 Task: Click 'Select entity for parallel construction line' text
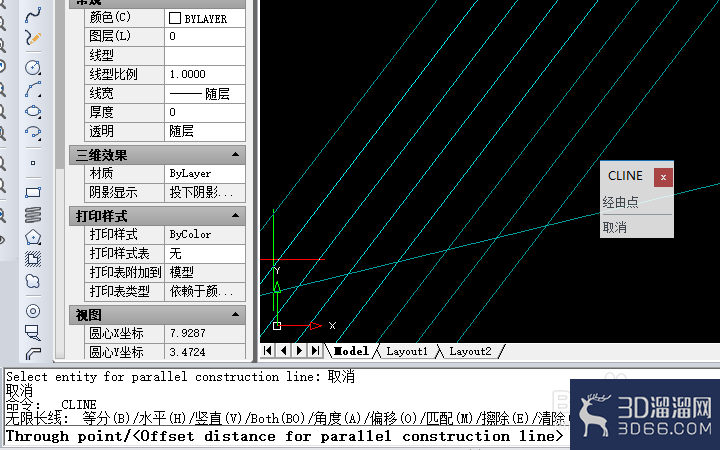163,377
